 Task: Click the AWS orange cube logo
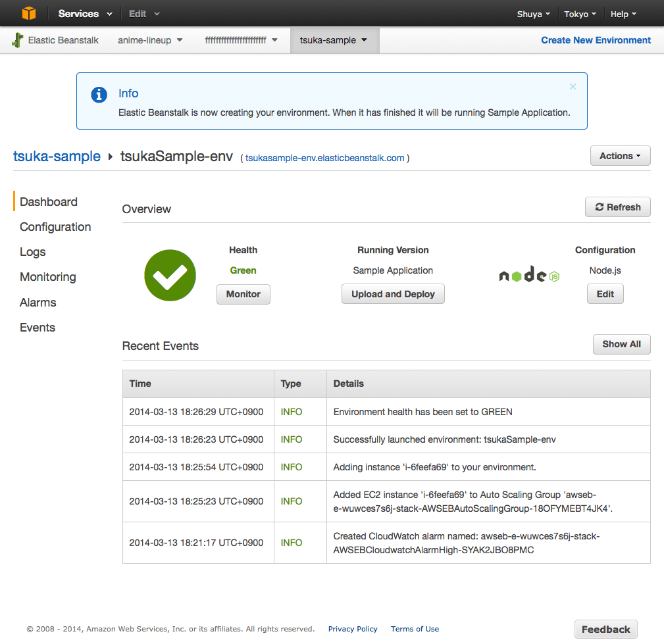point(29,13)
